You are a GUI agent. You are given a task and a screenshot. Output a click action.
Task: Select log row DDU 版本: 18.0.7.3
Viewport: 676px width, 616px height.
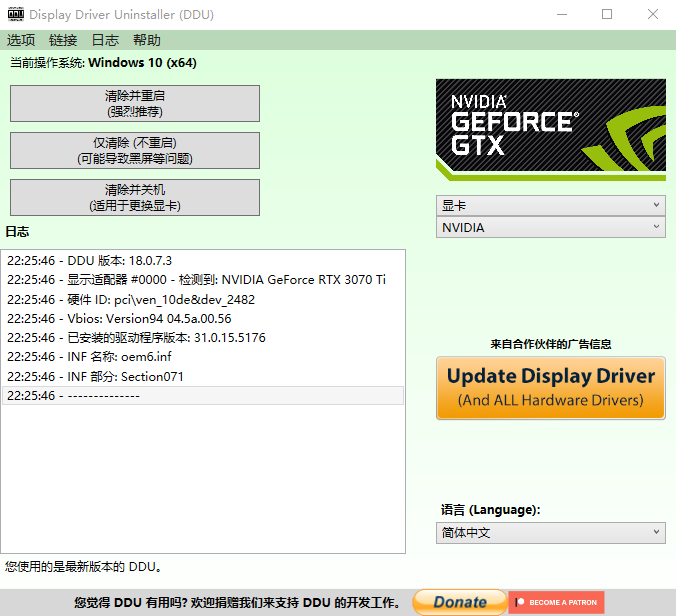[203, 261]
